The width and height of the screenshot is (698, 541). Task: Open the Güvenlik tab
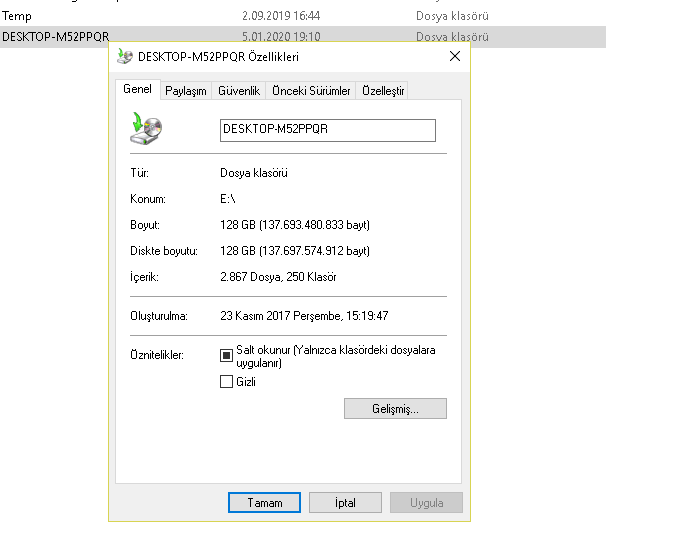coord(239,91)
